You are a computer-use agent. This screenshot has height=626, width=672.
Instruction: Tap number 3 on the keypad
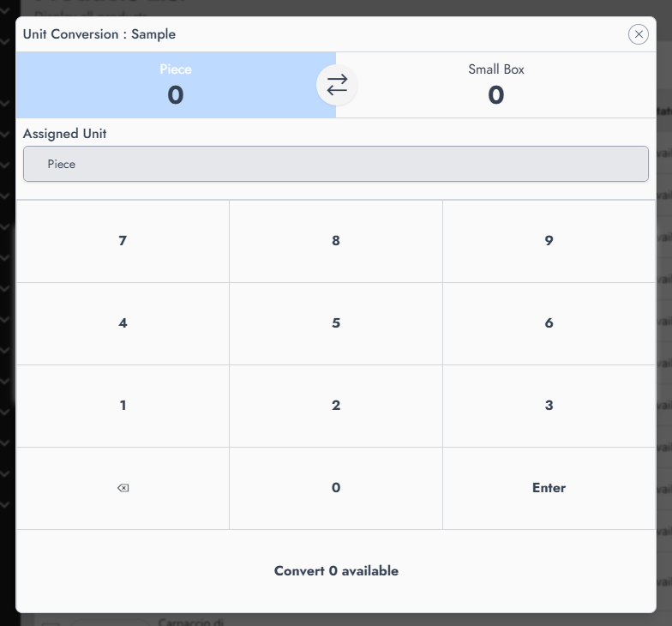coord(549,406)
